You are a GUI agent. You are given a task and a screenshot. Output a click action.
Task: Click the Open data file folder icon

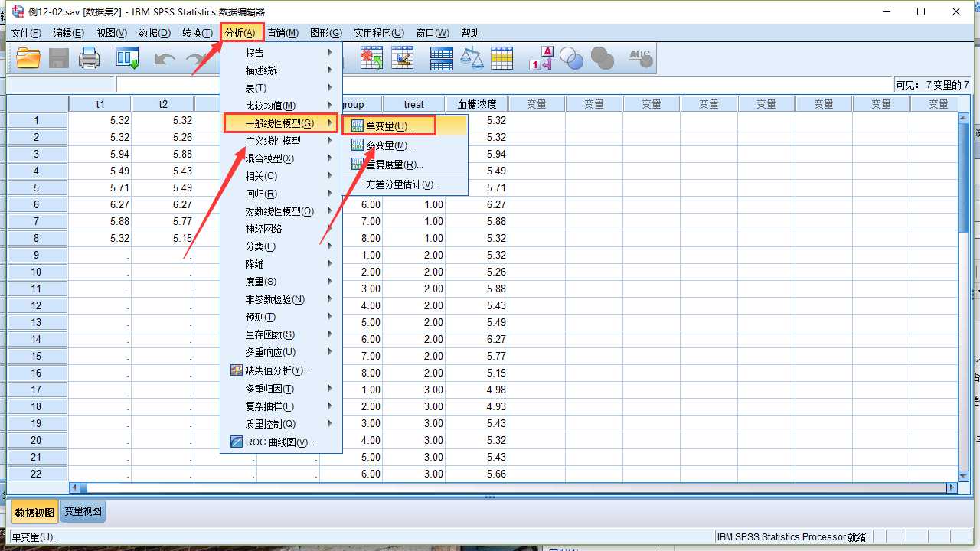pos(28,59)
